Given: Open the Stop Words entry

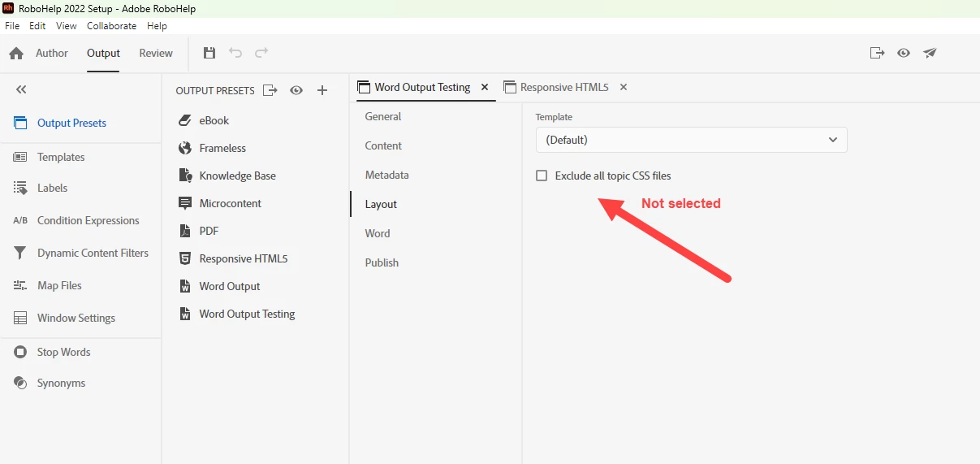Looking at the screenshot, I should pyautogui.click(x=64, y=352).
